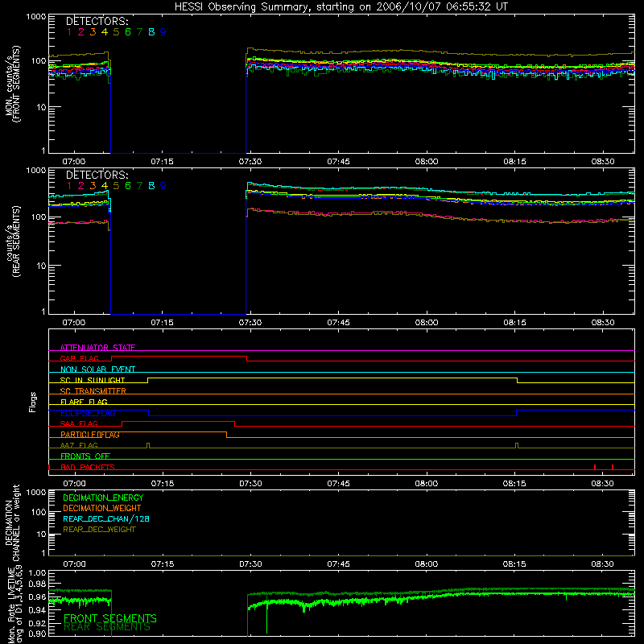Click the olive 'AAZ FLAG' label

(x=79, y=445)
